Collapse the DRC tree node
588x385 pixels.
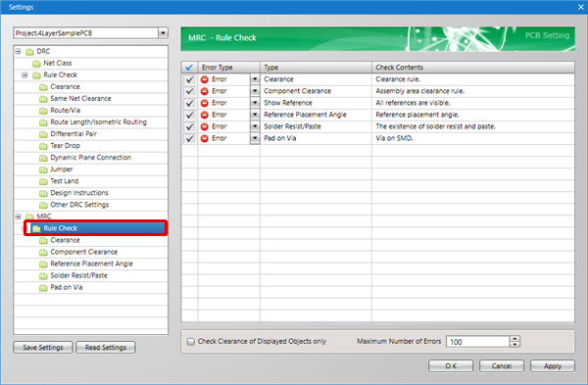18,51
